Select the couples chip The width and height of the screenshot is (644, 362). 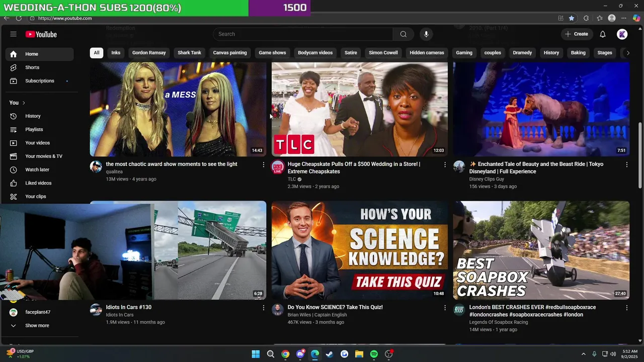click(x=493, y=53)
